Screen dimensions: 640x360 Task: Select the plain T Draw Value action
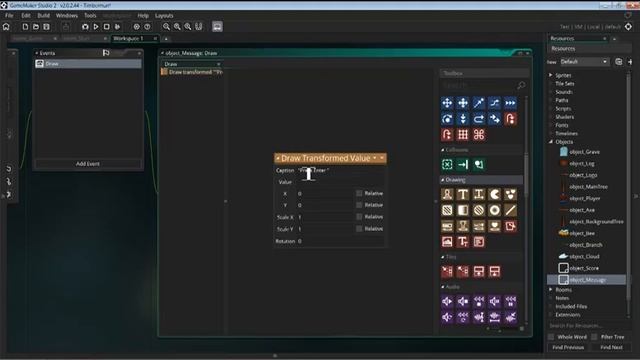[463, 194]
